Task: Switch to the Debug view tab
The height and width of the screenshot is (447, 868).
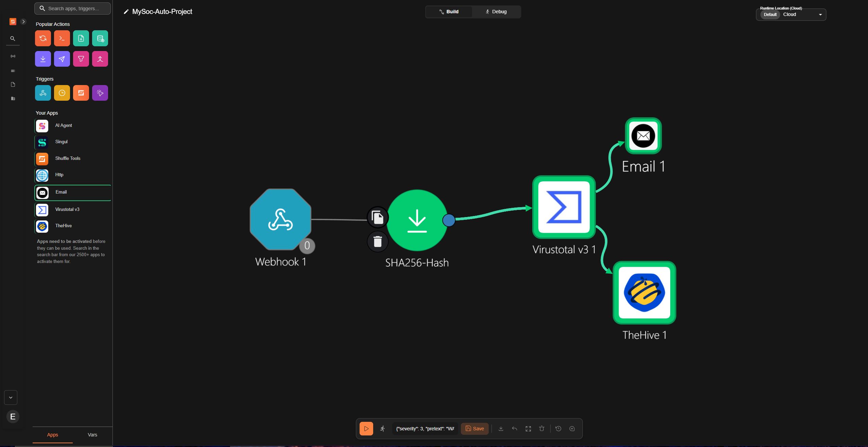Action: pos(496,12)
